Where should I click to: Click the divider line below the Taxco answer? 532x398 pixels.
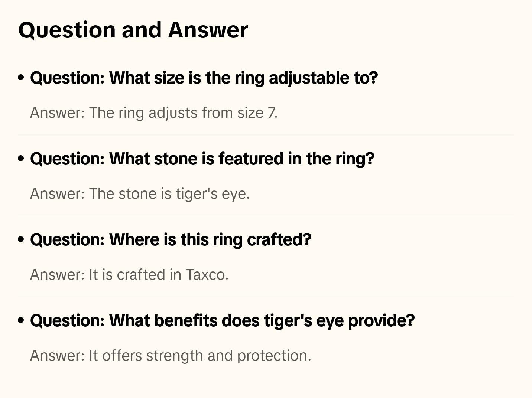tap(266, 296)
